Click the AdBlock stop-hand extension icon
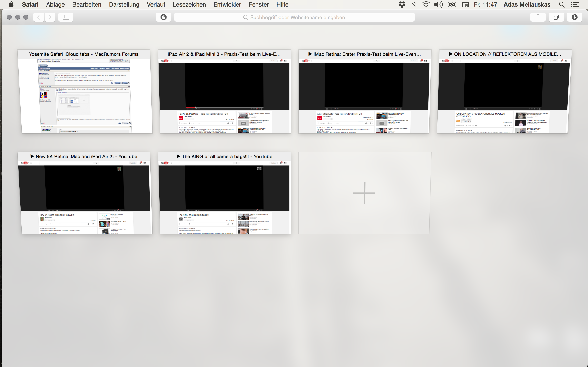588x367 pixels. [x=164, y=17]
